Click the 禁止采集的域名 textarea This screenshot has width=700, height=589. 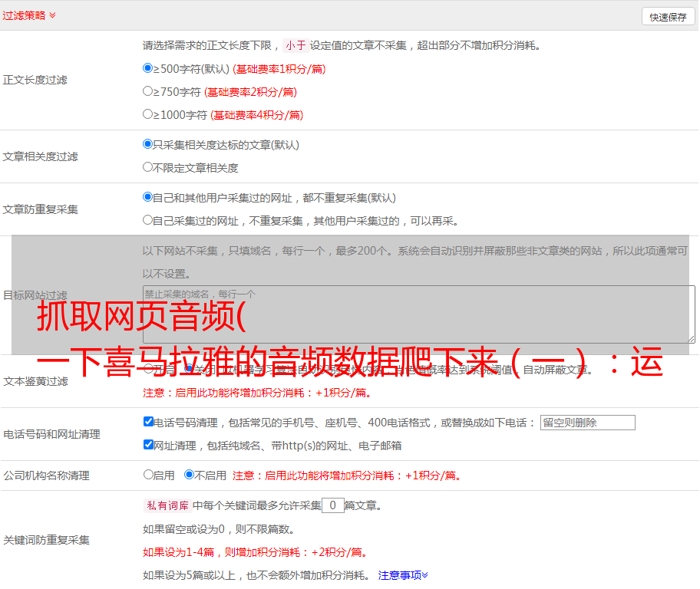419,314
